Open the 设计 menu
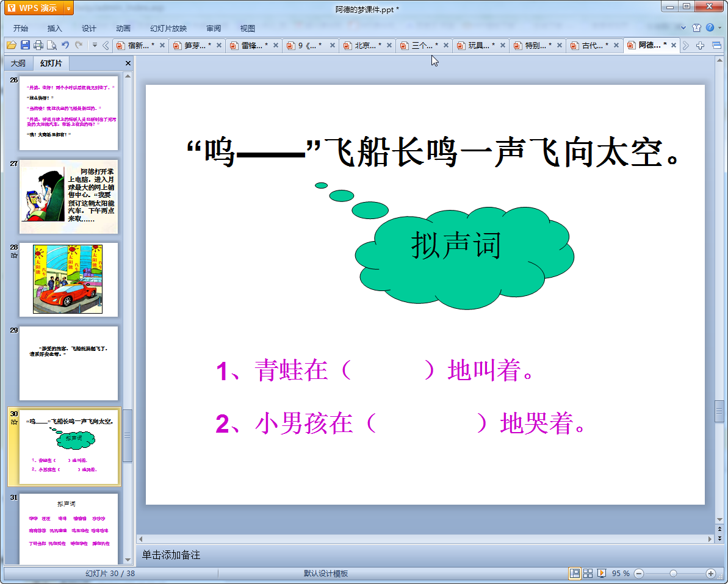This screenshot has width=728, height=584. pos(88,28)
